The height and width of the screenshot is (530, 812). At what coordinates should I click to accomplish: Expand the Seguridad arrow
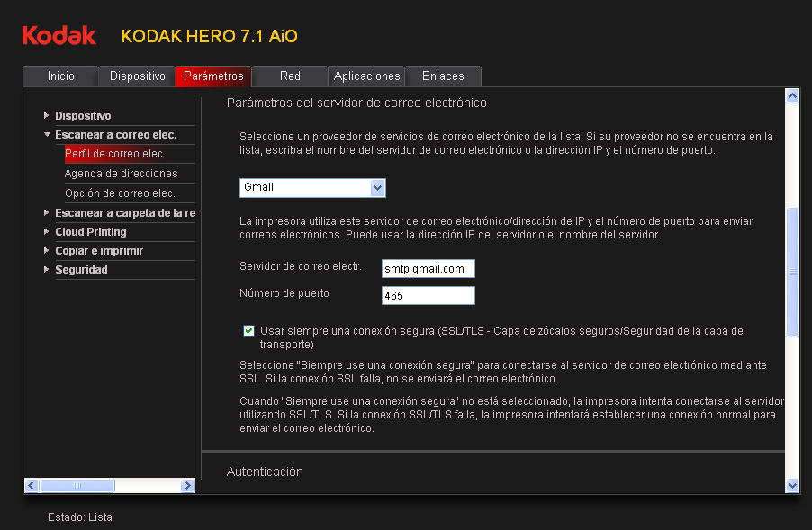46,270
